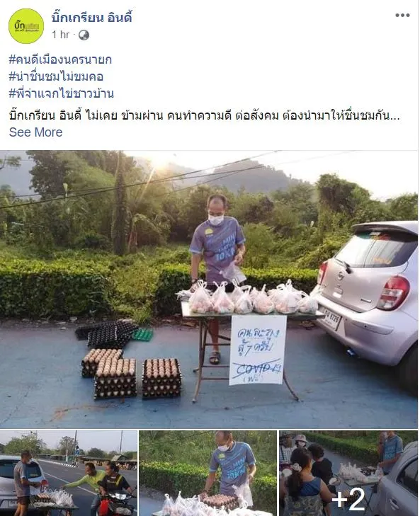
Task: Open the three-dots post options menu
Action: tap(402, 15)
